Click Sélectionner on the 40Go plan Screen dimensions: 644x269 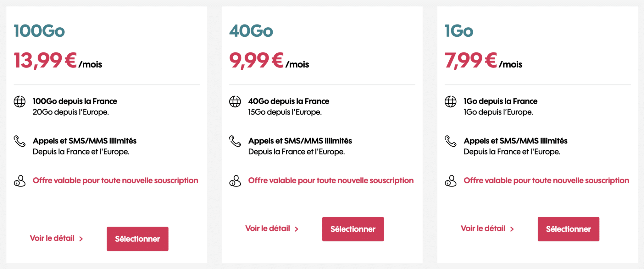353,229
